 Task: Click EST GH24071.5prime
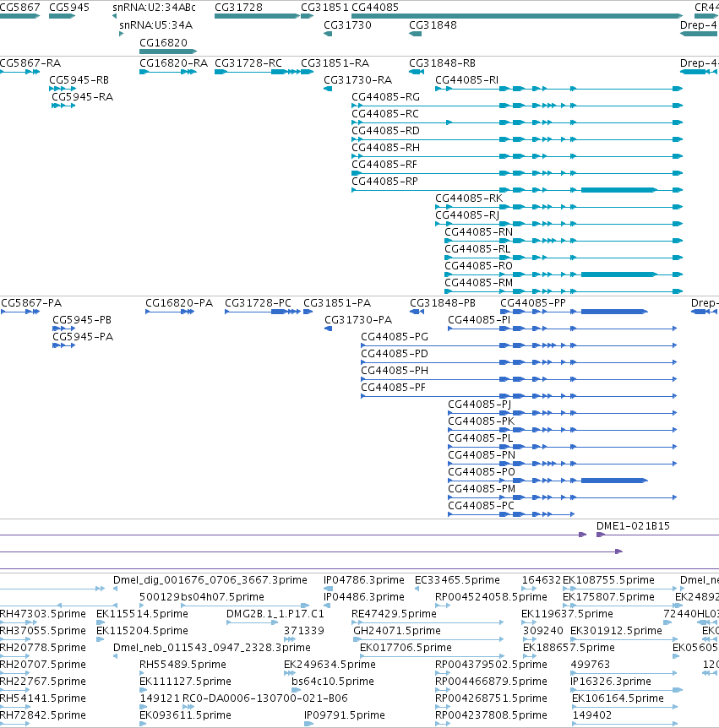(x=397, y=631)
